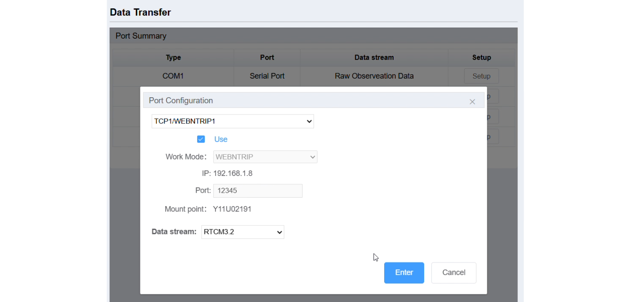The width and height of the screenshot is (644, 302).
Task: Click the Port Summary panel header
Action: (x=141, y=36)
